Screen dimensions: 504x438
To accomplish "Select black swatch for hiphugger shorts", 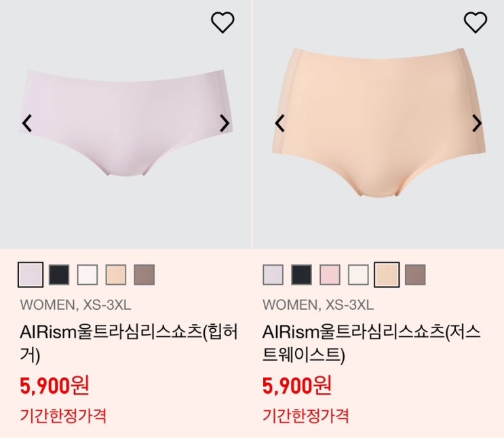I will pos(59,275).
